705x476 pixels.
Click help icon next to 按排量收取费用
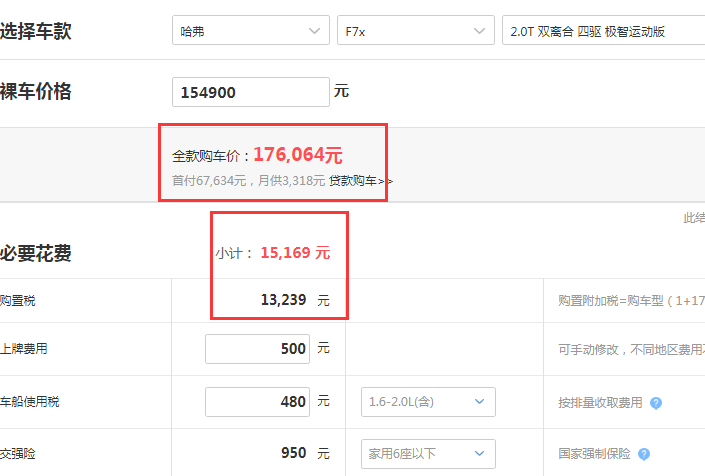pyautogui.click(x=656, y=403)
